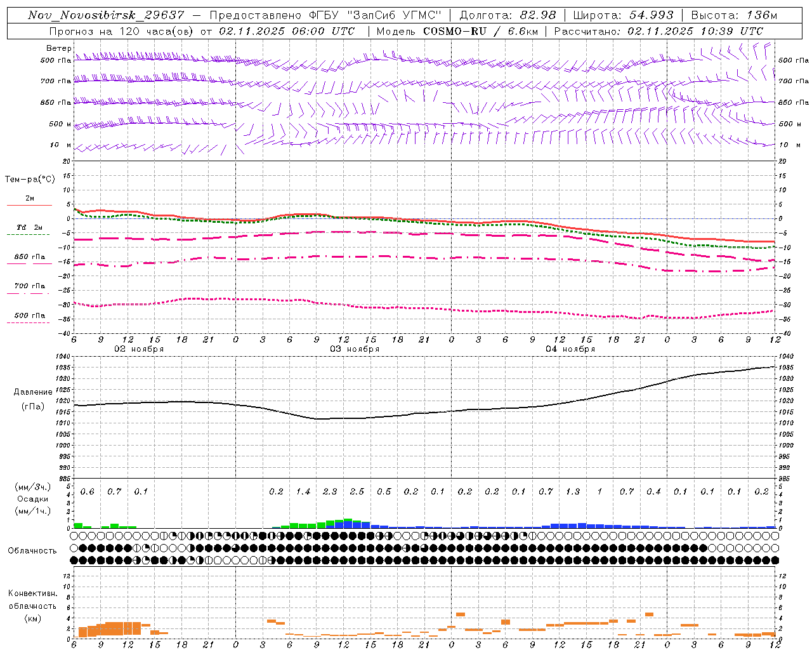Click the Давление panel label

tap(33, 392)
